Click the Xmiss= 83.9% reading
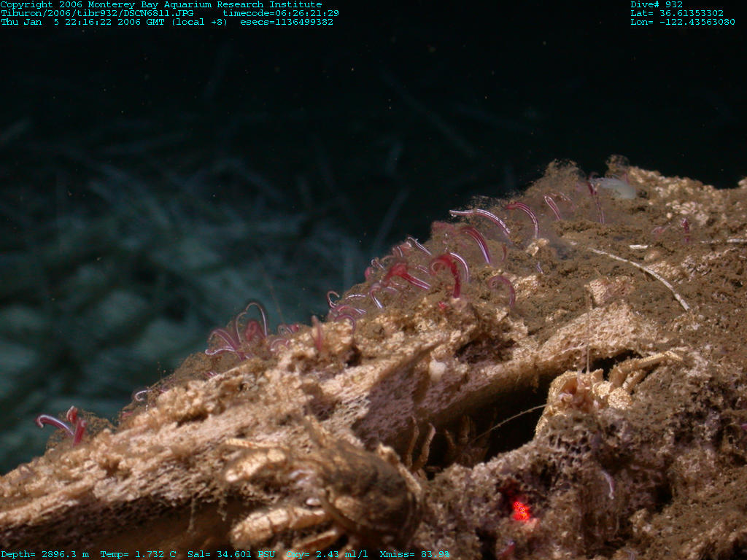The height and width of the screenshot is (560, 747). 414,554
